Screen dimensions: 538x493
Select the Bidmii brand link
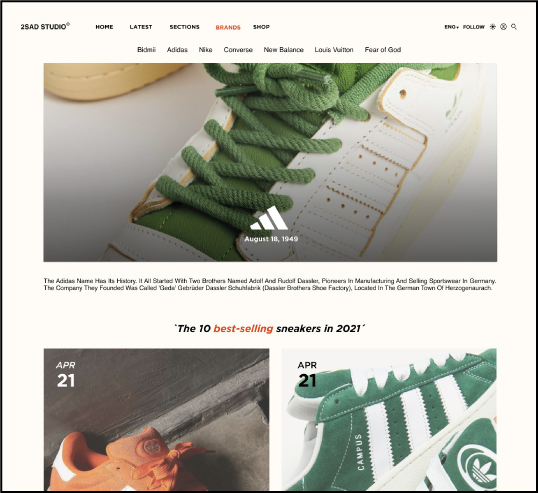(x=147, y=50)
